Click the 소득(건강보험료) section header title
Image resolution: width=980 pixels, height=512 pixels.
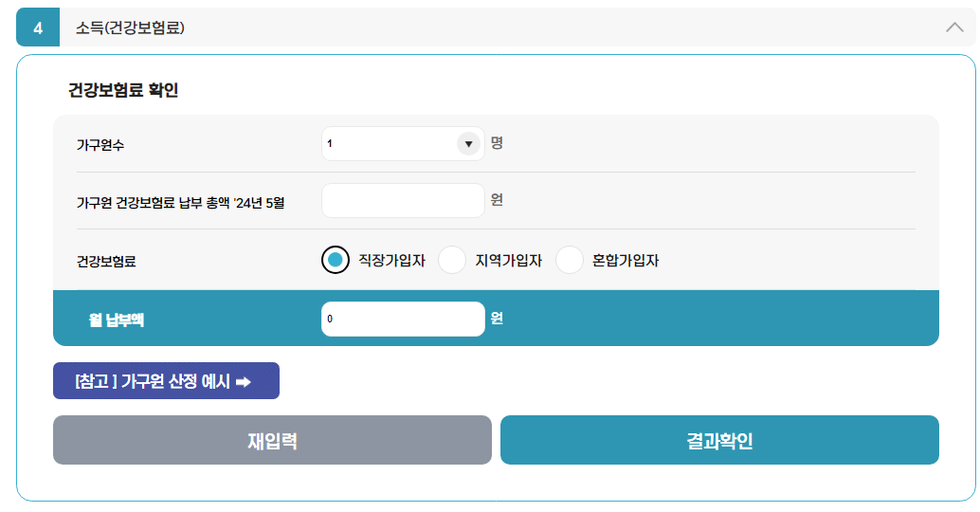(x=130, y=27)
